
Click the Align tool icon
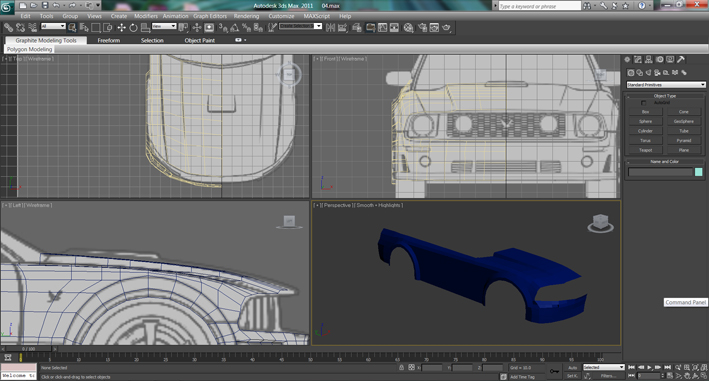[x=343, y=28]
